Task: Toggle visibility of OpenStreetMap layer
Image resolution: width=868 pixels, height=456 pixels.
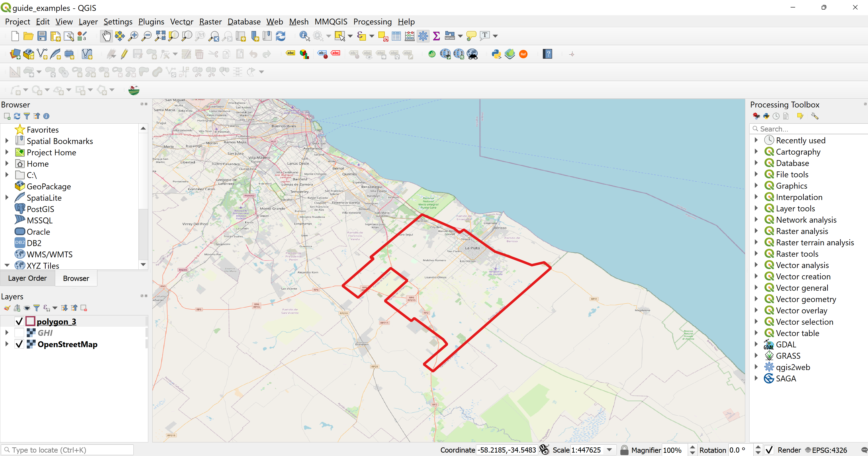Action: pos(19,344)
